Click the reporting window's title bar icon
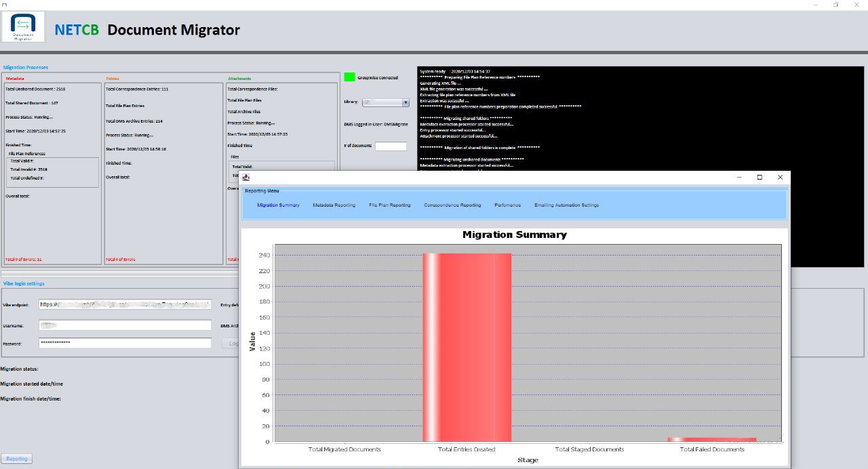 pos(246,178)
